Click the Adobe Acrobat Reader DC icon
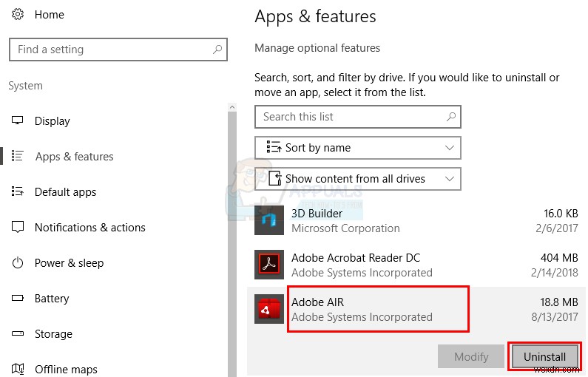588x377 pixels. click(x=269, y=265)
